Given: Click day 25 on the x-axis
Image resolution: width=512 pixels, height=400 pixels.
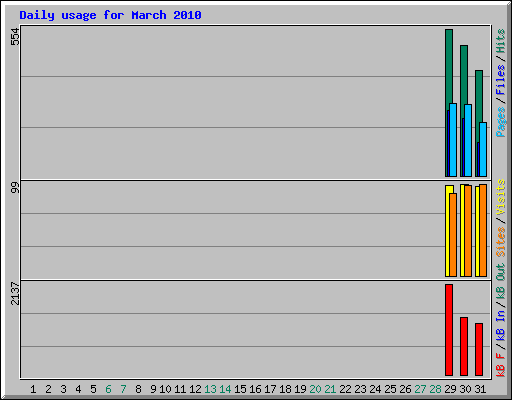Looking at the screenshot, I should coord(390,389).
